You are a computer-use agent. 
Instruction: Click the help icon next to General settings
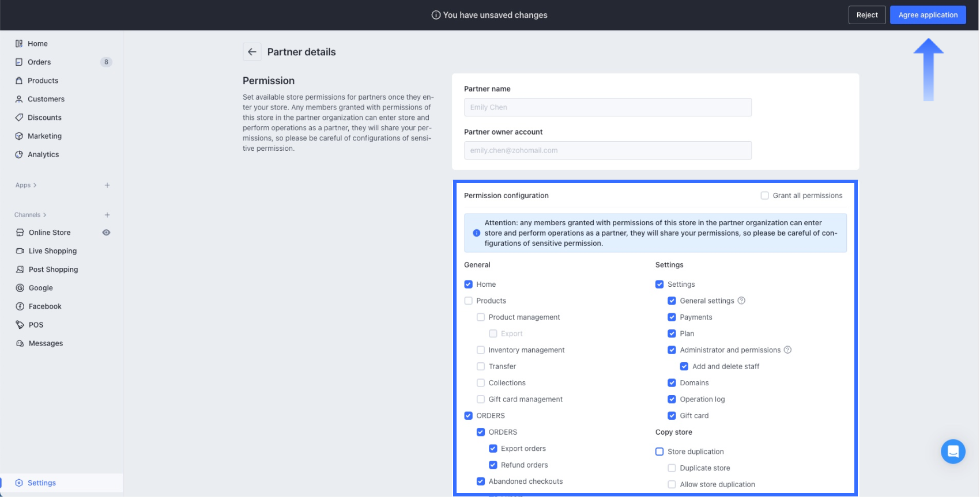[741, 301]
